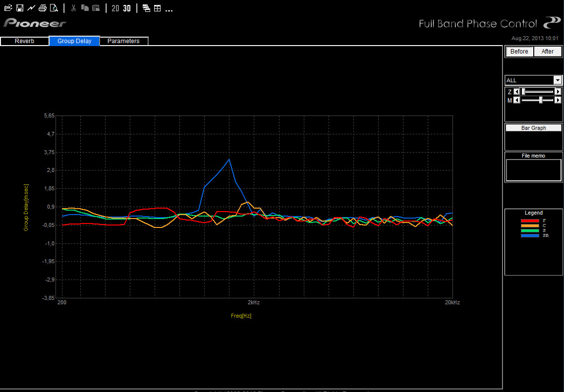
Task: Click the Z slider thumb
Action: pyautogui.click(x=523, y=92)
